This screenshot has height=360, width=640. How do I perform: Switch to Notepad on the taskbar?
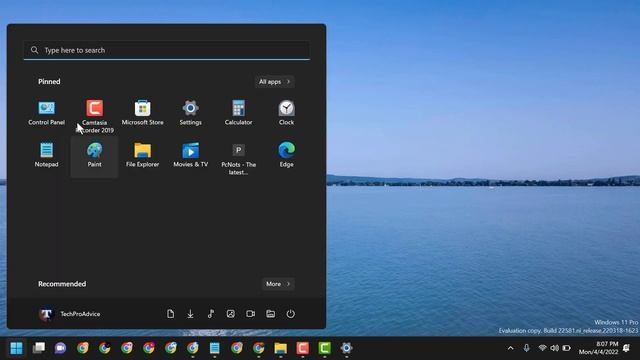pyautogui.click(x=214, y=348)
